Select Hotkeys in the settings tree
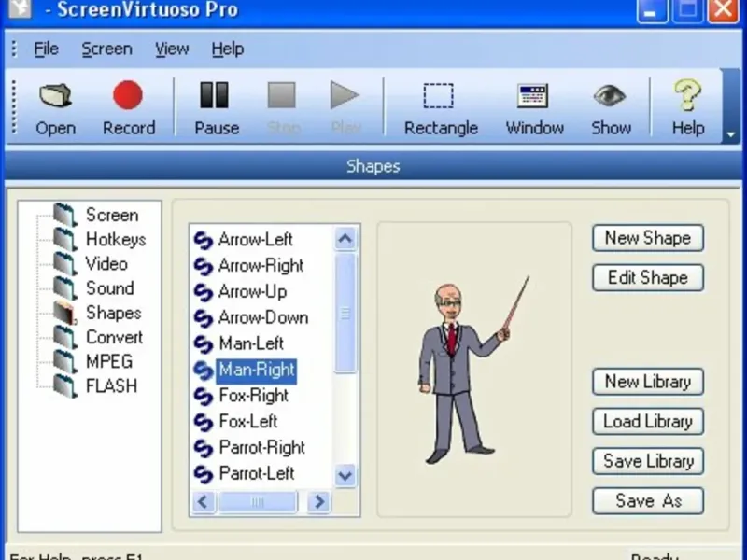The width and height of the screenshot is (747, 560). point(116,240)
